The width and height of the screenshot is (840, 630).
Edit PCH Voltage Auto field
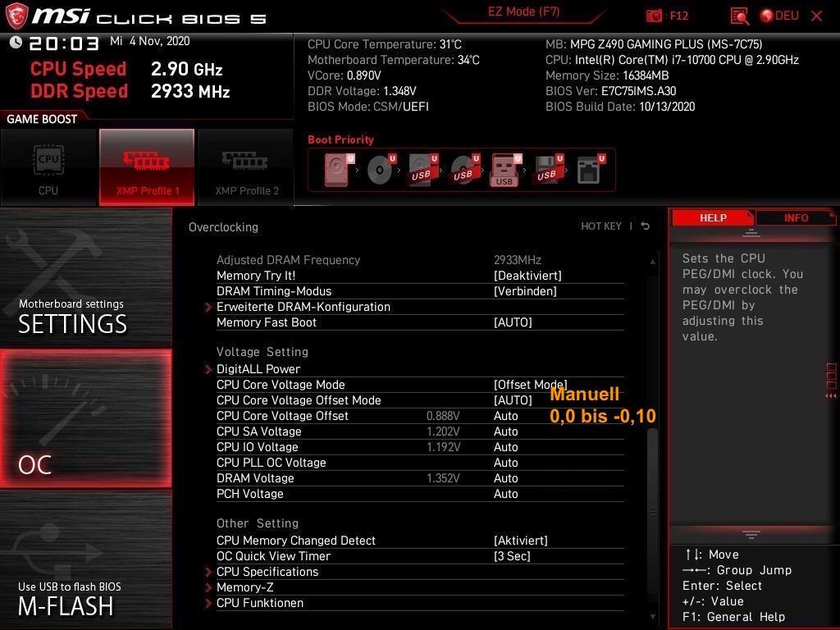point(505,494)
